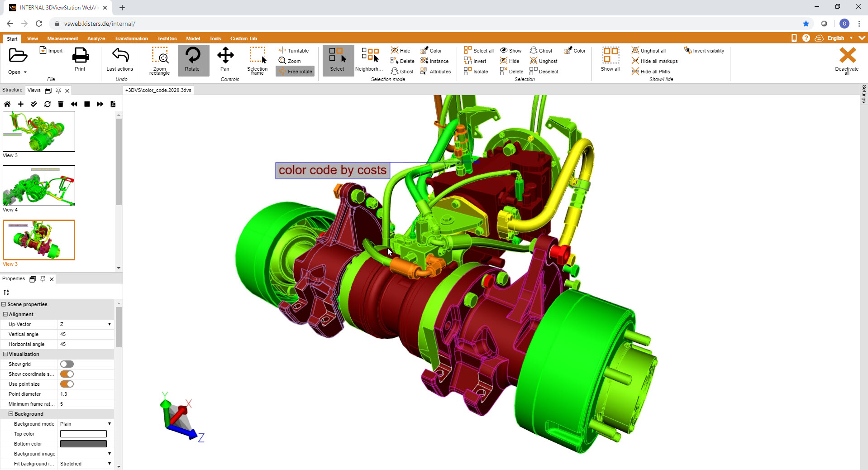Click Ghost selection mode icon
Viewport: 868px width, 470px height.
pos(402,72)
